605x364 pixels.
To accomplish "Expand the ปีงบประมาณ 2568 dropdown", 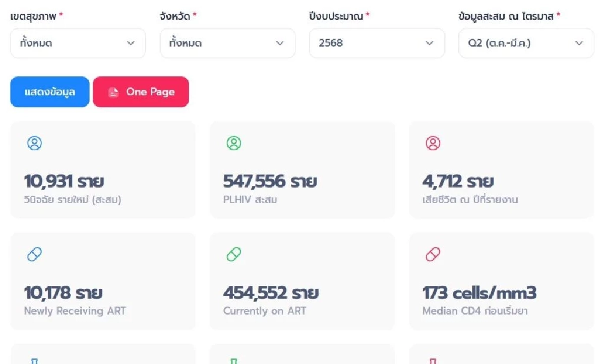I will click(376, 43).
